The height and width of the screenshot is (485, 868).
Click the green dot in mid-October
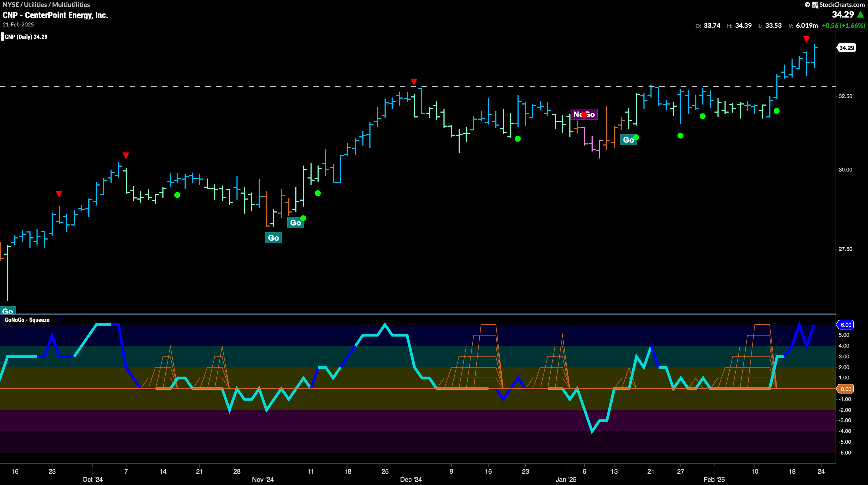[x=177, y=195]
